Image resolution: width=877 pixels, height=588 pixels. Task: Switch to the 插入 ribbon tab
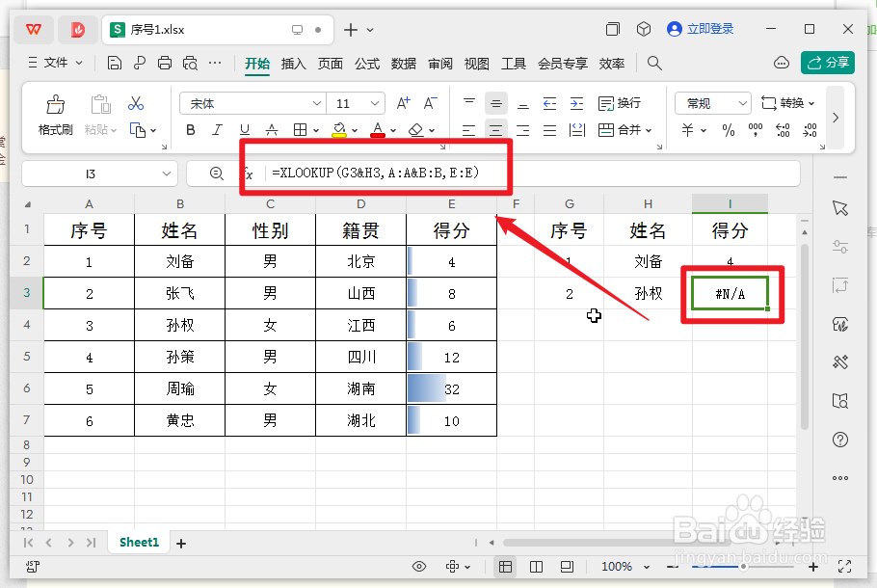pos(295,64)
